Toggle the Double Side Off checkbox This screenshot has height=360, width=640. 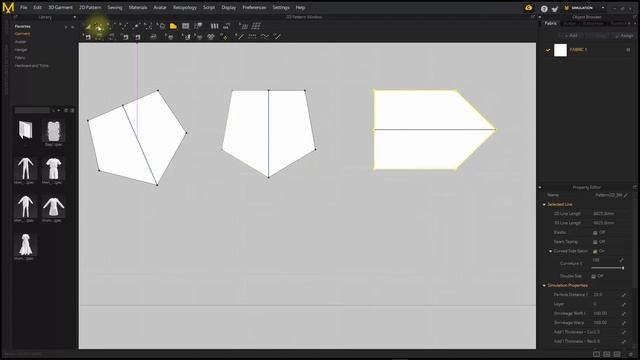pyautogui.click(x=593, y=276)
